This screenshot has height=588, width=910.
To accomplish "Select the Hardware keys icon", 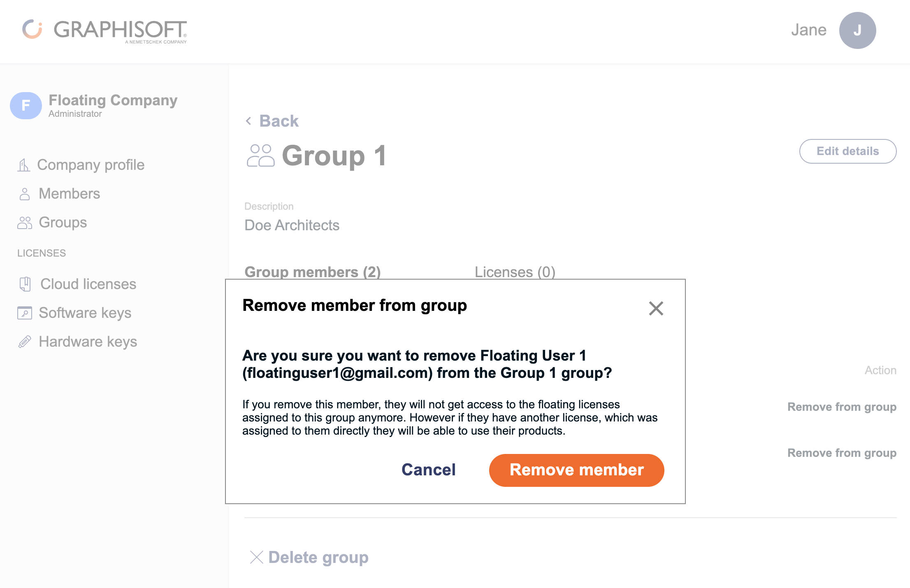I will coord(26,341).
